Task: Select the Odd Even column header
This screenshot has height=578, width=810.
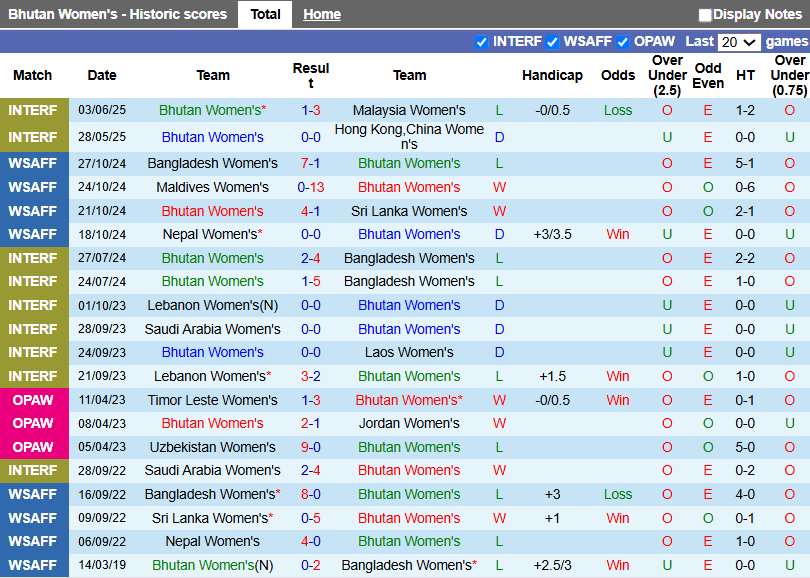Action: (708, 75)
